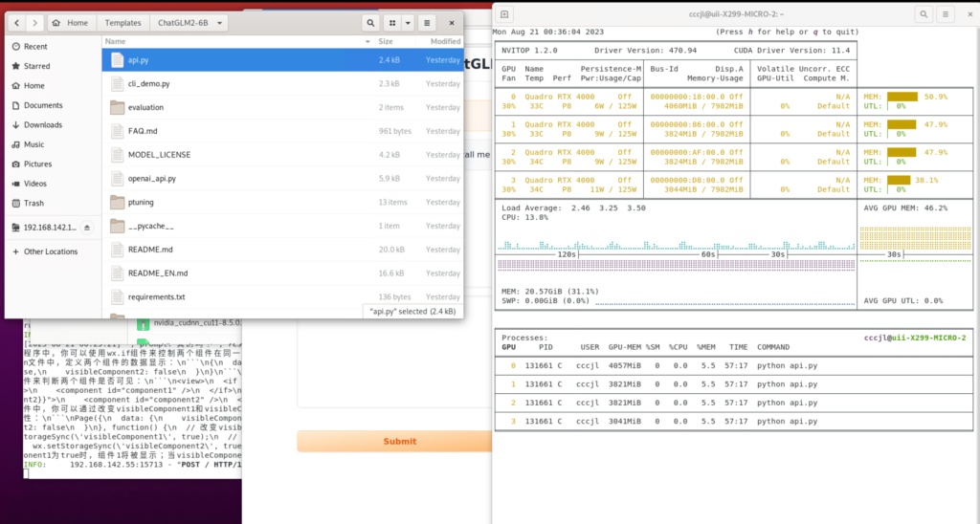Select the requirements.txt file
The height and width of the screenshot is (524, 980).
(282, 297)
